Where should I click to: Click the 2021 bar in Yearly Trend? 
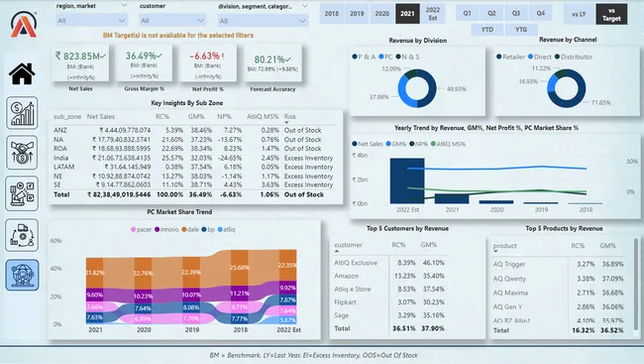point(452,198)
